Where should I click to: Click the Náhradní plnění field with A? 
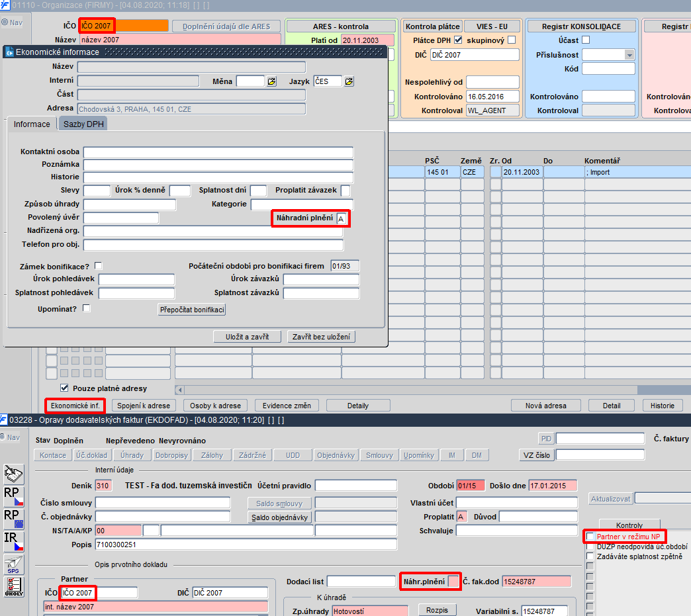pos(342,218)
